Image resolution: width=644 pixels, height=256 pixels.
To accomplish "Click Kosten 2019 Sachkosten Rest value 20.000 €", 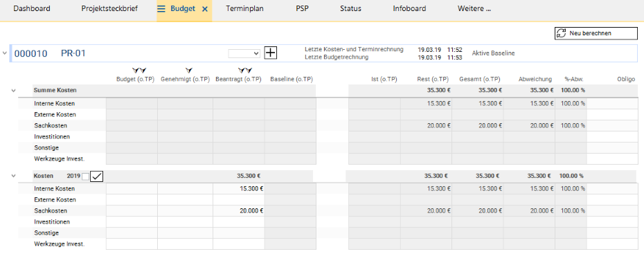I will tap(439, 211).
